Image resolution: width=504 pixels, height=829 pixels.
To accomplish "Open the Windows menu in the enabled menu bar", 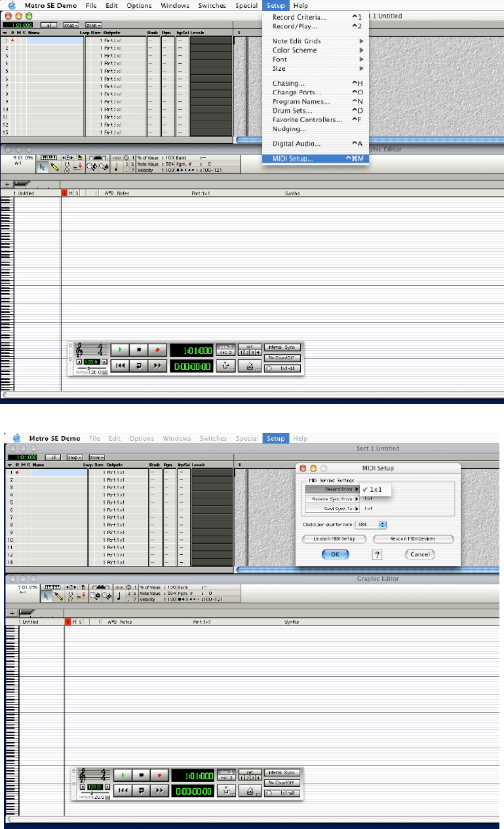I will tap(176, 5).
